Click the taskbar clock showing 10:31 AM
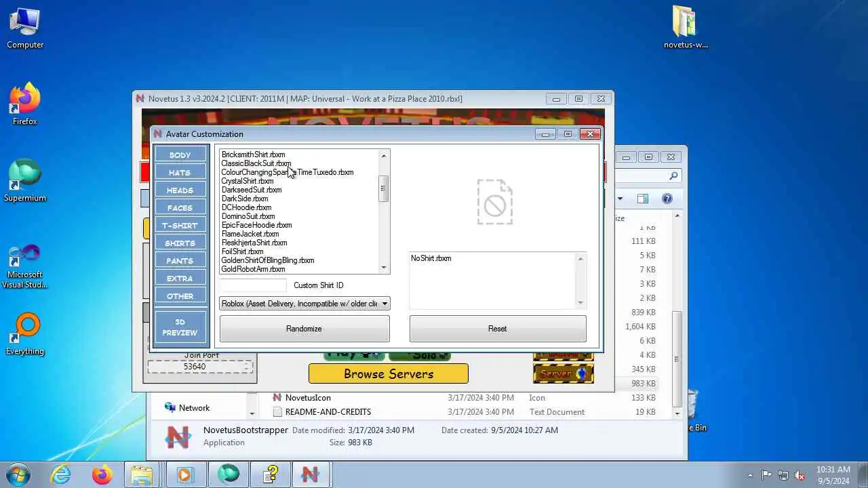Viewport: 868px width, 488px height. point(833,475)
